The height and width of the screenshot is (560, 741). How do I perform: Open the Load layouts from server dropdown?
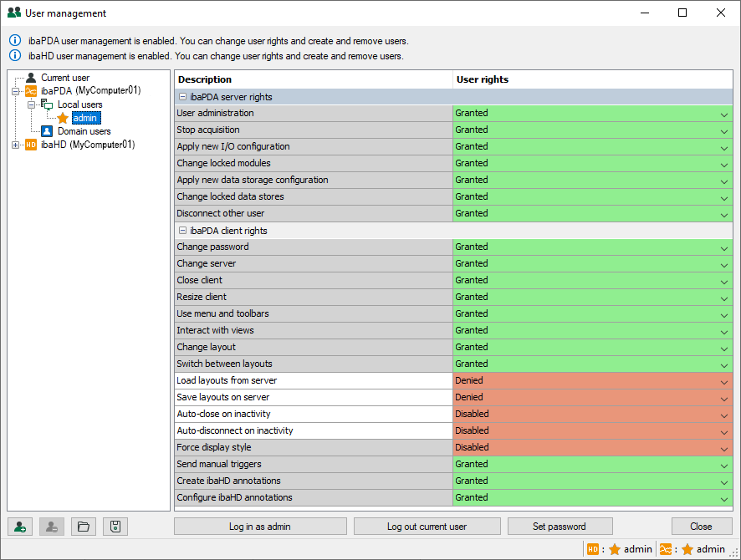[723, 381]
